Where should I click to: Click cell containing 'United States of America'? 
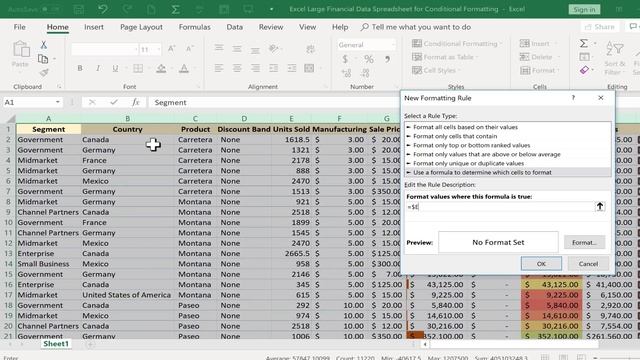click(127, 295)
